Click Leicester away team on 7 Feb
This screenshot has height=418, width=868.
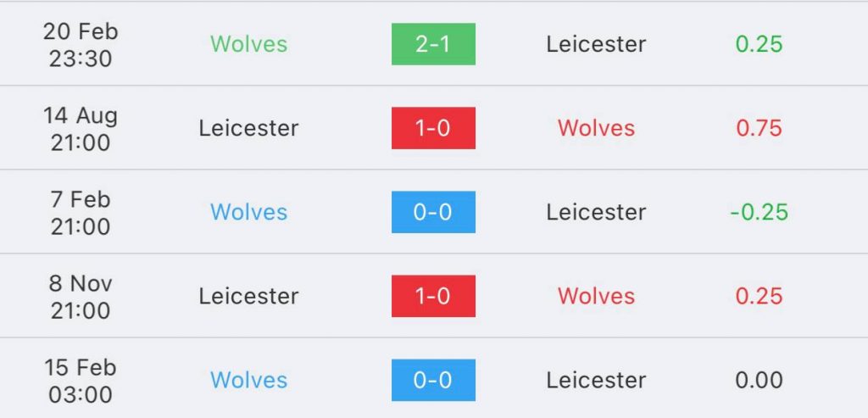click(x=596, y=213)
